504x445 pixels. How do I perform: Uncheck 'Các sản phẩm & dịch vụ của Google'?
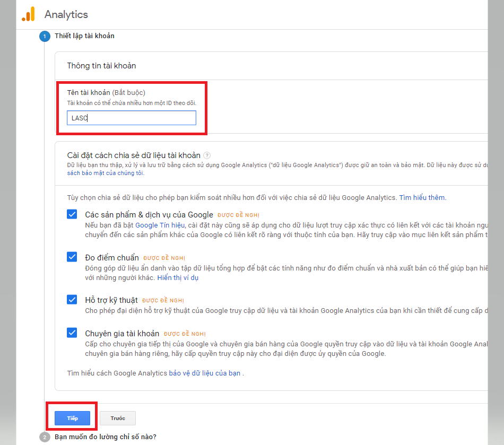tap(72, 215)
